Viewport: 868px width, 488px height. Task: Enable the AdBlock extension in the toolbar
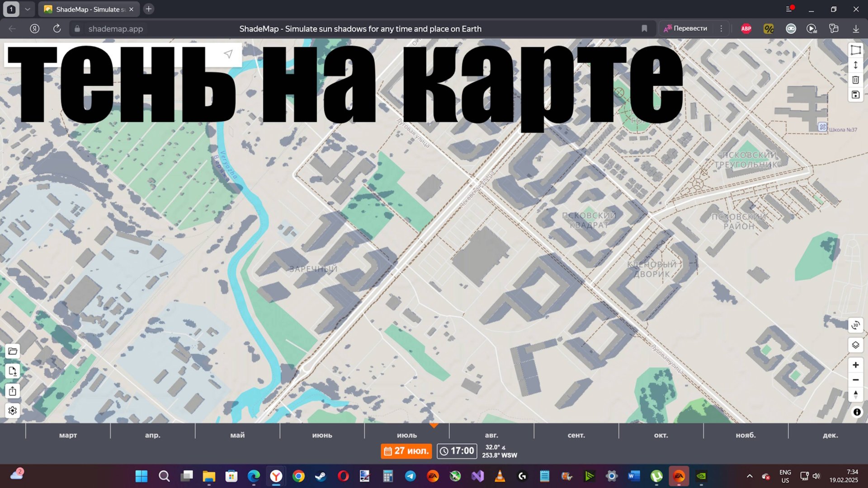coord(746,28)
